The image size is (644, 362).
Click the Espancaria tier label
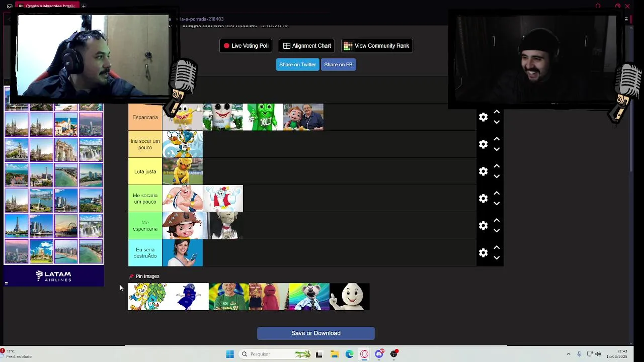tap(145, 117)
